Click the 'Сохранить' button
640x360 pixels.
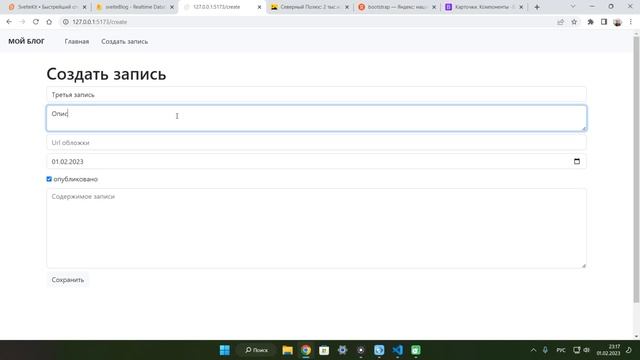click(x=68, y=280)
